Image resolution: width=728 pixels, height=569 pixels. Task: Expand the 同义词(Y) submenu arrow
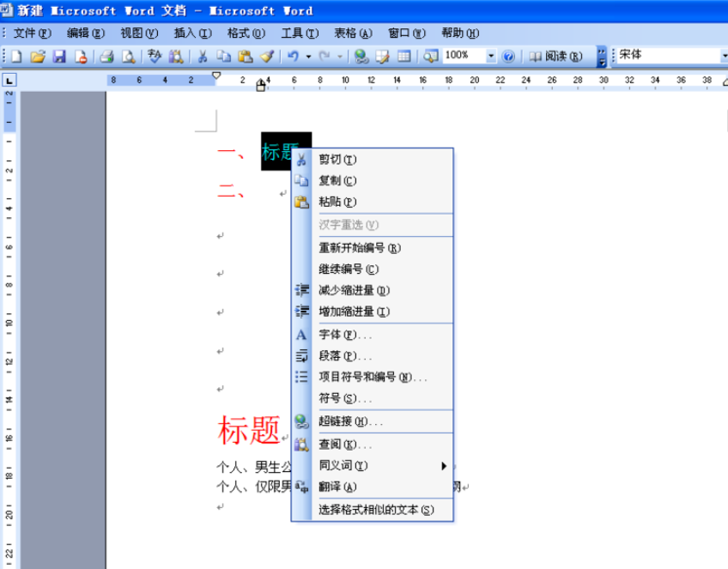pyautogui.click(x=444, y=466)
